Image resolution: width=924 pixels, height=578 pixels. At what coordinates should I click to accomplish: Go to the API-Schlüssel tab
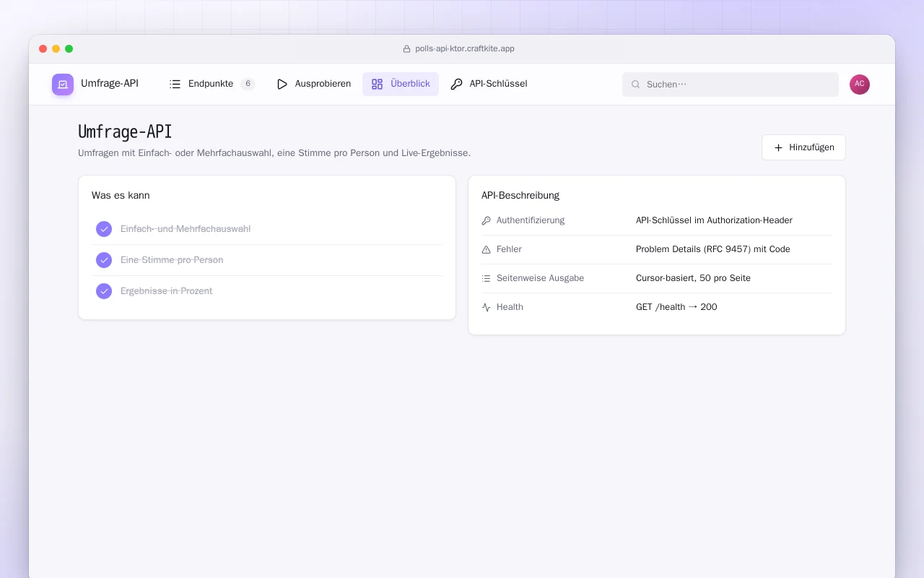pyautogui.click(x=489, y=84)
